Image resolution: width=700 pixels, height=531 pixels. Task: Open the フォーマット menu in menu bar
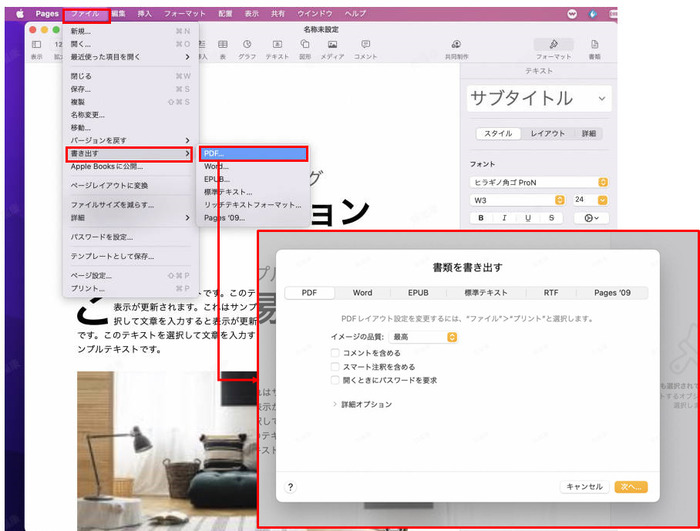coord(184,14)
